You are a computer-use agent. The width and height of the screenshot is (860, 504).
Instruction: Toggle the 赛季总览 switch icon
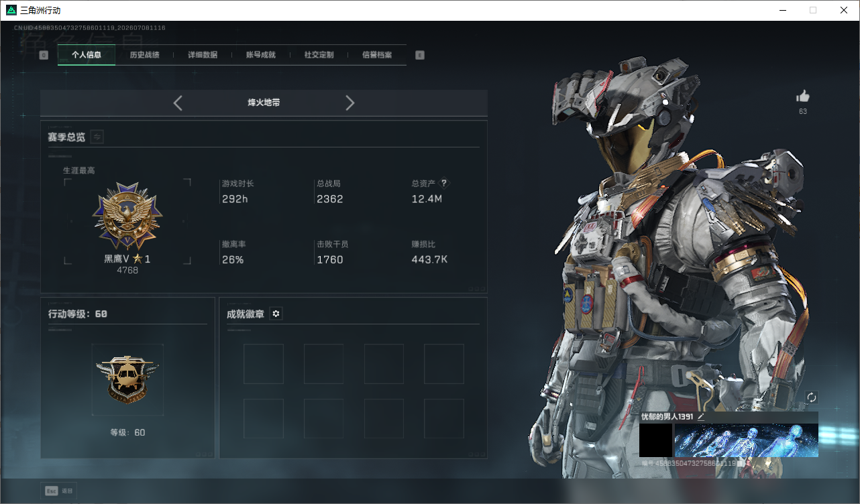point(97,137)
